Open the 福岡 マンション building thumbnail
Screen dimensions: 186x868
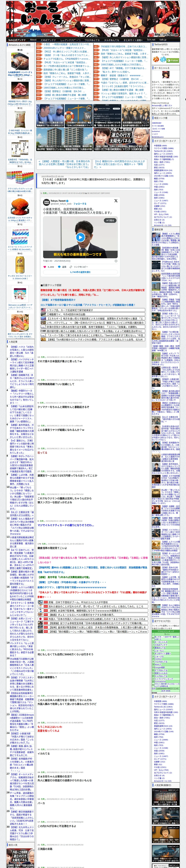tap(64, 139)
